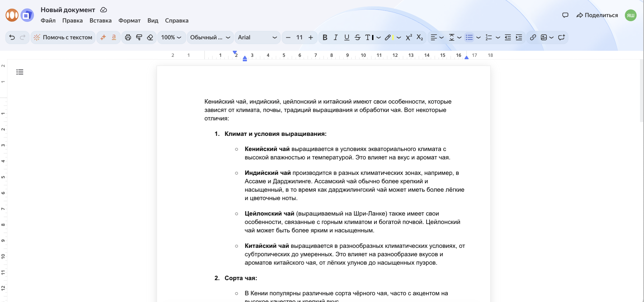Click the 'Новый документ' title

[68, 10]
